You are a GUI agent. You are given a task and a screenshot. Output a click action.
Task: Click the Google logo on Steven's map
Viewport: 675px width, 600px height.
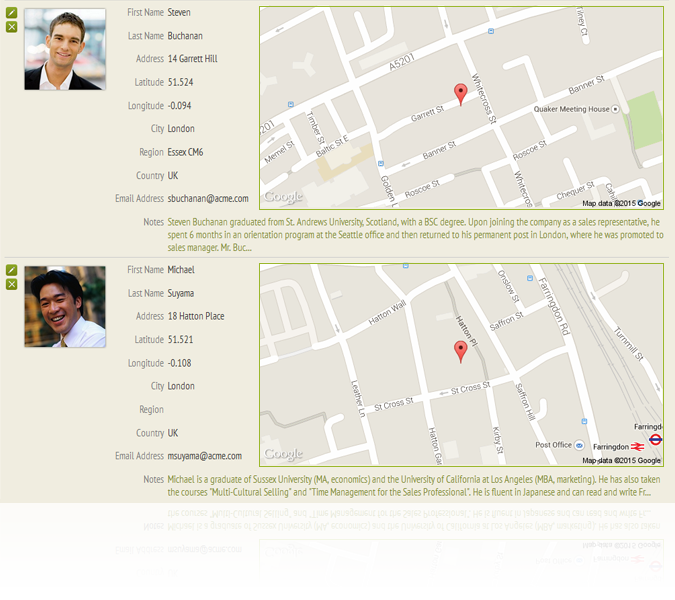(283, 197)
